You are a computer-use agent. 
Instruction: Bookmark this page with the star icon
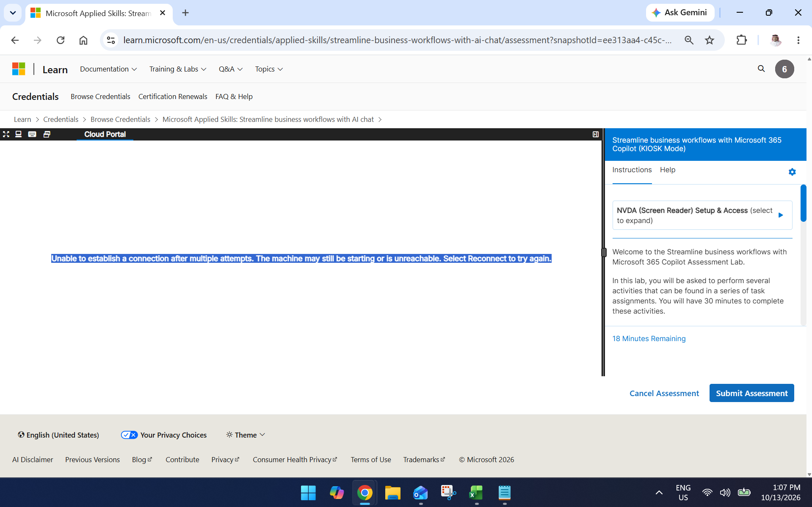710,40
